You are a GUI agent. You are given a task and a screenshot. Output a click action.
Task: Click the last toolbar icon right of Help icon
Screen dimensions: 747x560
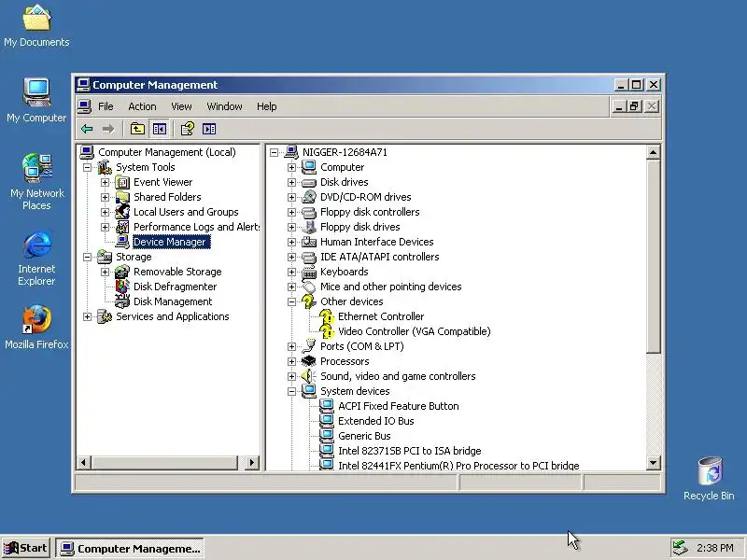pos(209,129)
